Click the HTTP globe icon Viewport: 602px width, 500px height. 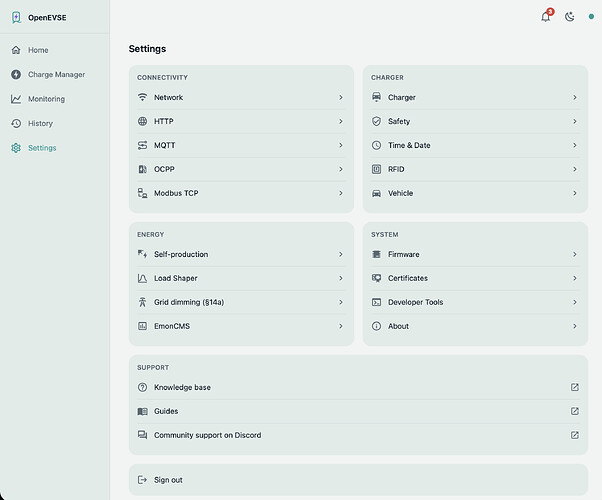142,121
